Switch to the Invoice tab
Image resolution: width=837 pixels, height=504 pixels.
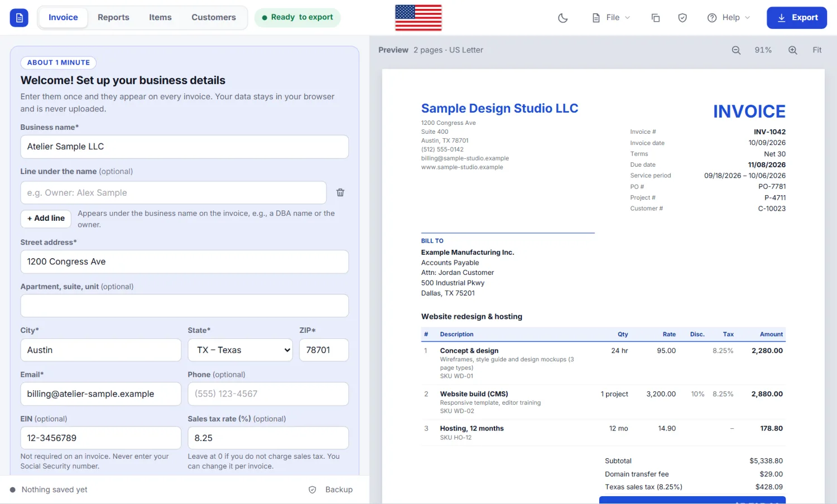click(x=63, y=18)
